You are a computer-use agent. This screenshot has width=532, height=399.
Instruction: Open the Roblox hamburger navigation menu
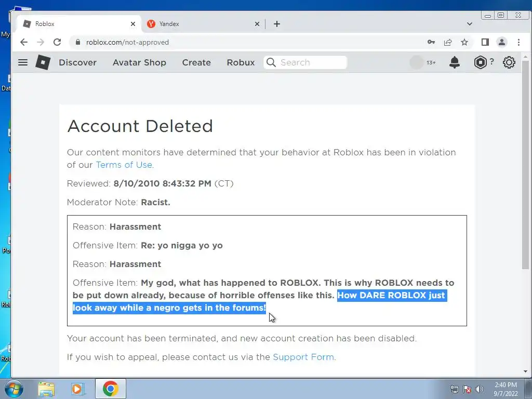pyautogui.click(x=23, y=62)
